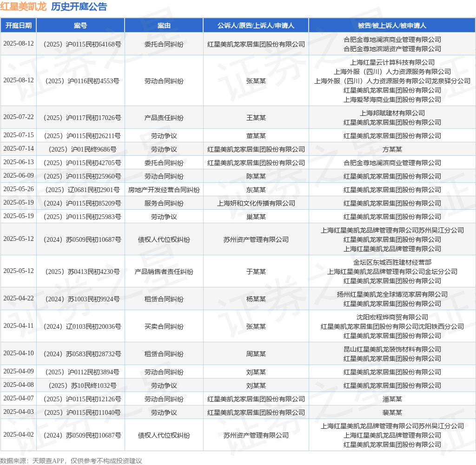Click plaintiff 上海妍和文化传播有限公司
The width and height of the screenshot is (476, 465).
(x=256, y=204)
